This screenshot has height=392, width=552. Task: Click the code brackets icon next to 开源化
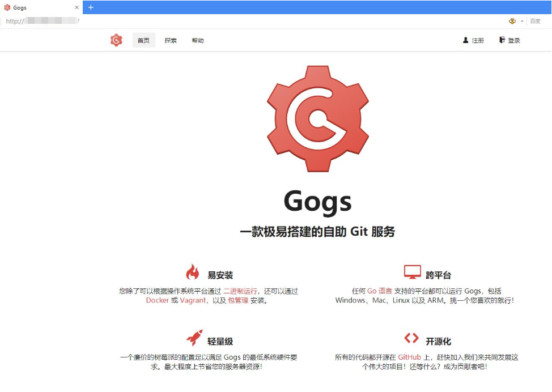pyautogui.click(x=411, y=338)
